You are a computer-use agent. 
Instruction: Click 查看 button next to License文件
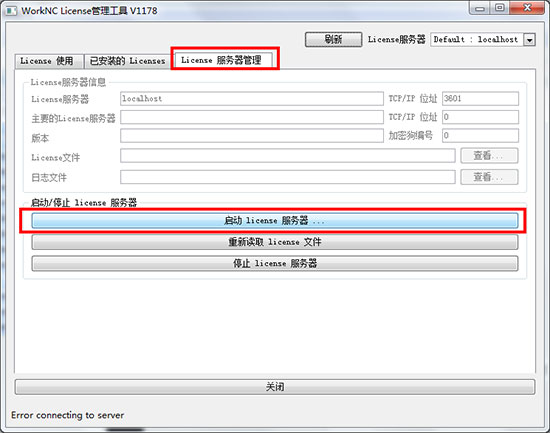pos(489,155)
